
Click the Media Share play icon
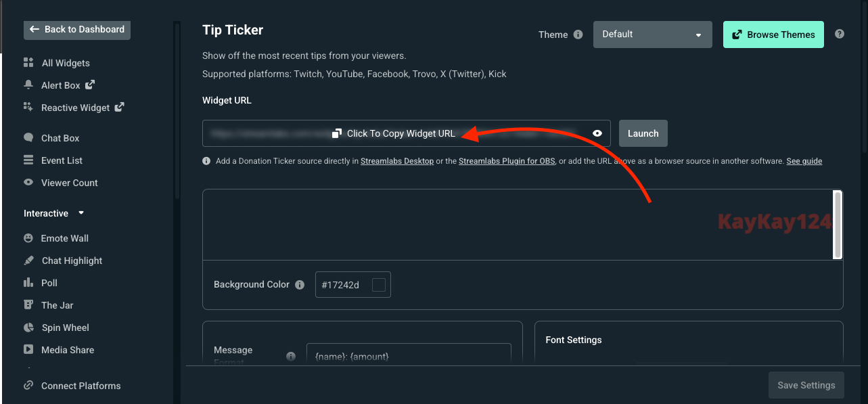[x=28, y=349]
